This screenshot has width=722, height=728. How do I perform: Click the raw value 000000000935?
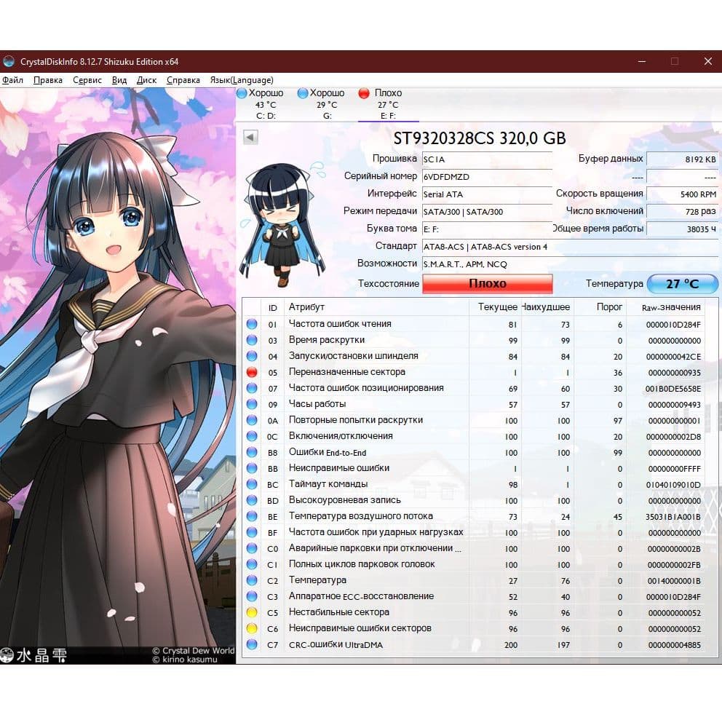[674, 373]
